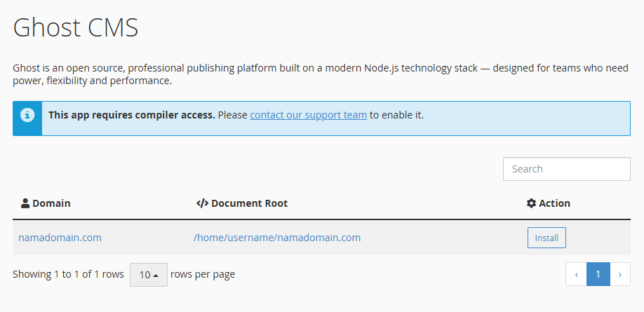Go to previous page with left chevron
This screenshot has width=644, height=312.
tap(576, 274)
